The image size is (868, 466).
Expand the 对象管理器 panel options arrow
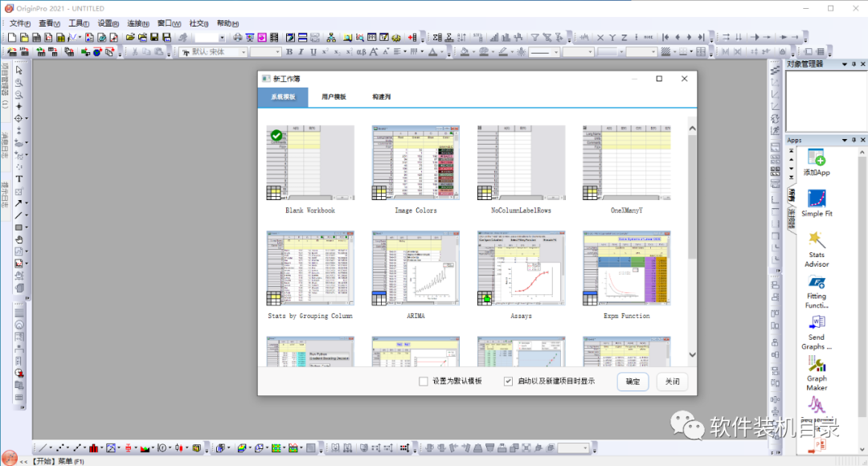(x=844, y=65)
